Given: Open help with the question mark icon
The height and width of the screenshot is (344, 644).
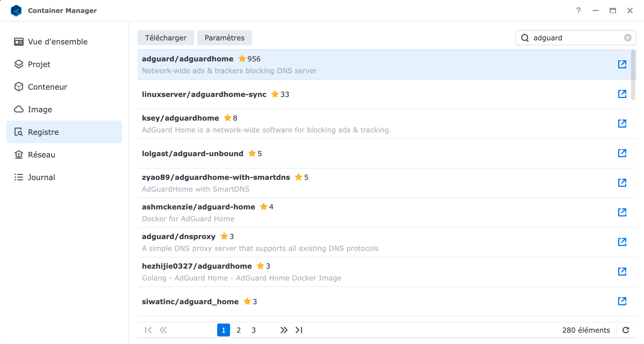Looking at the screenshot, I should (x=578, y=10).
